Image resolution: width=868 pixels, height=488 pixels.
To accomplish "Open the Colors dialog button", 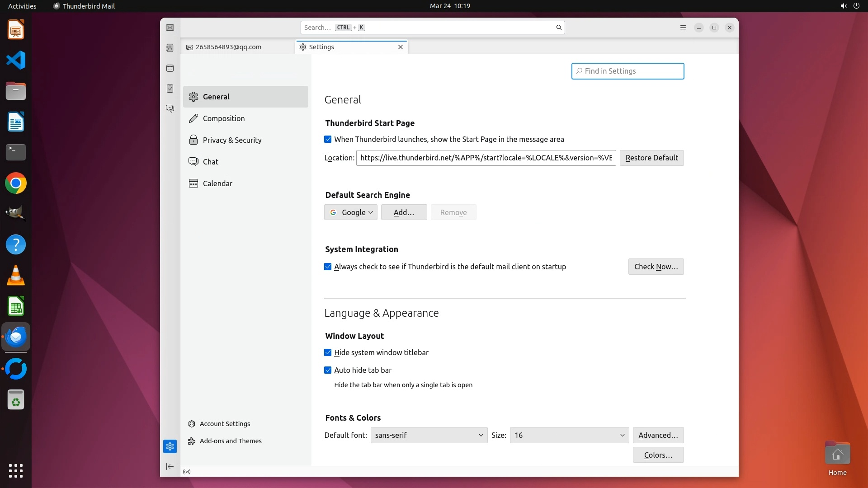I will pos(658,455).
